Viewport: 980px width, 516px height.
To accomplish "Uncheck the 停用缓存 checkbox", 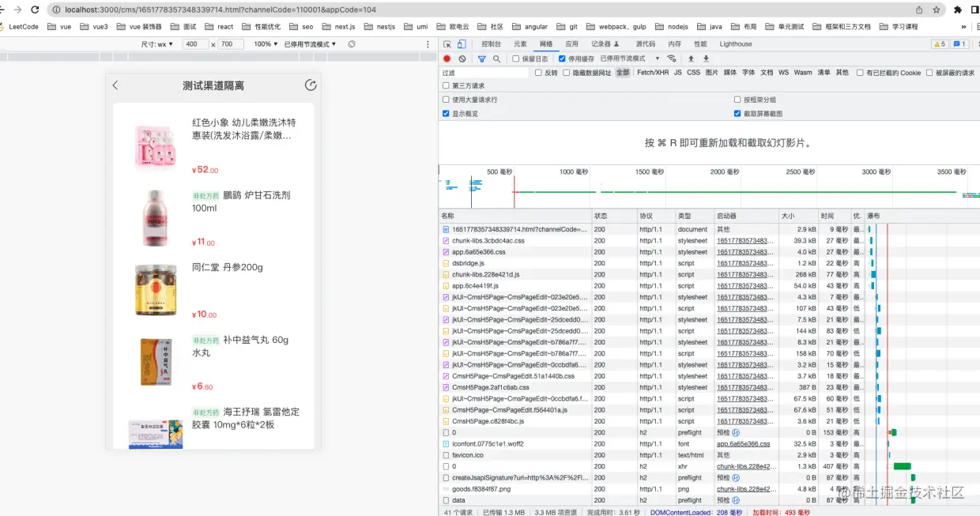I will (562, 58).
